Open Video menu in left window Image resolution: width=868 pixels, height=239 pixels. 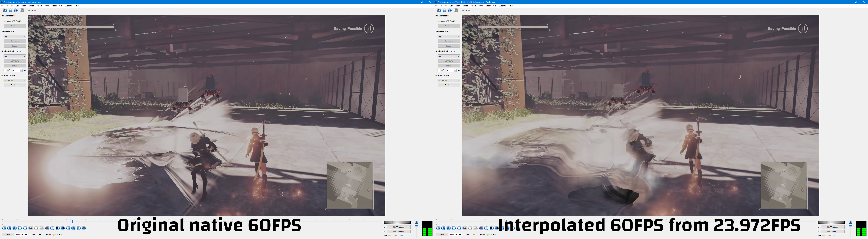(31, 6)
